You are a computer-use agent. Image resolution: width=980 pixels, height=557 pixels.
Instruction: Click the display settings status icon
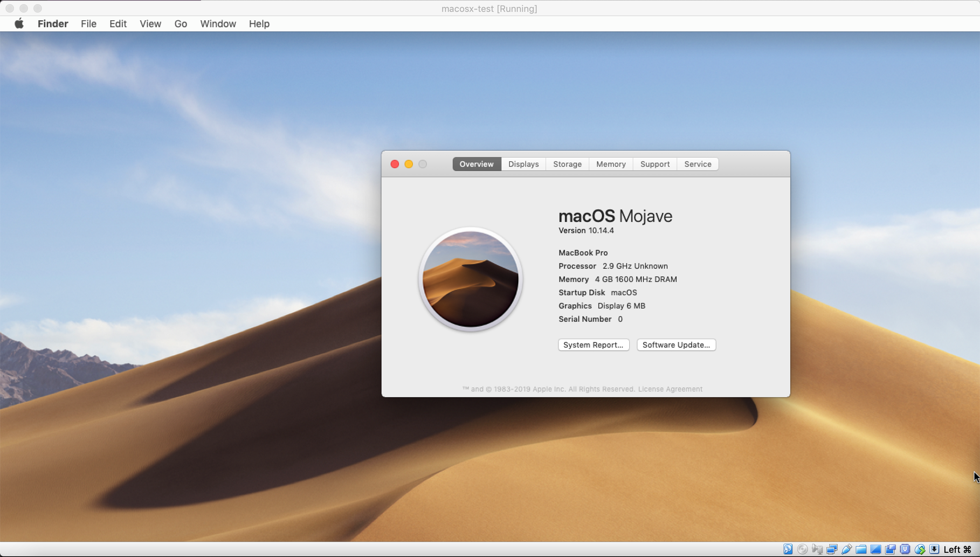tap(876, 549)
